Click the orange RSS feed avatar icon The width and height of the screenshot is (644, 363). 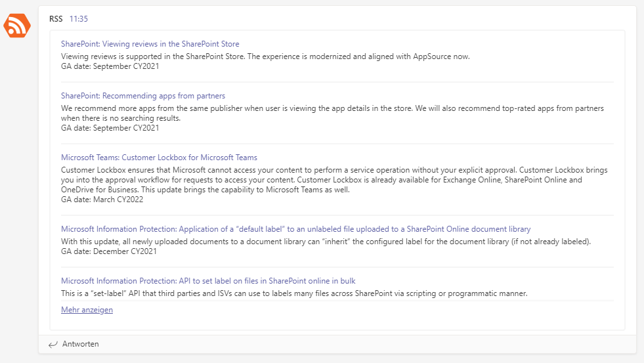(17, 26)
